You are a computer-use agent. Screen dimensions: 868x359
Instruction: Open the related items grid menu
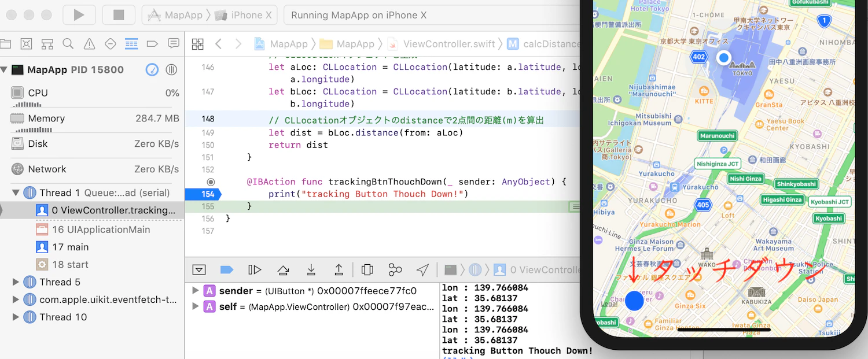click(198, 44)
